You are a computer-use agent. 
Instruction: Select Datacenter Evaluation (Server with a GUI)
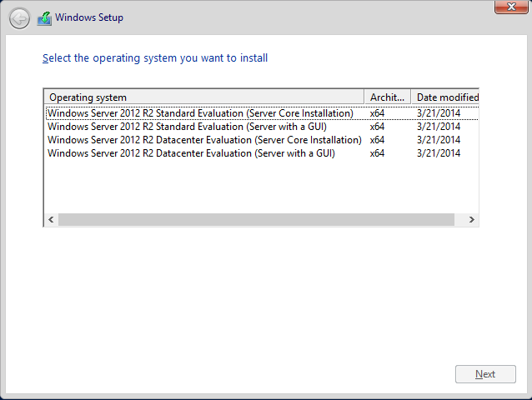click(262, 153)
